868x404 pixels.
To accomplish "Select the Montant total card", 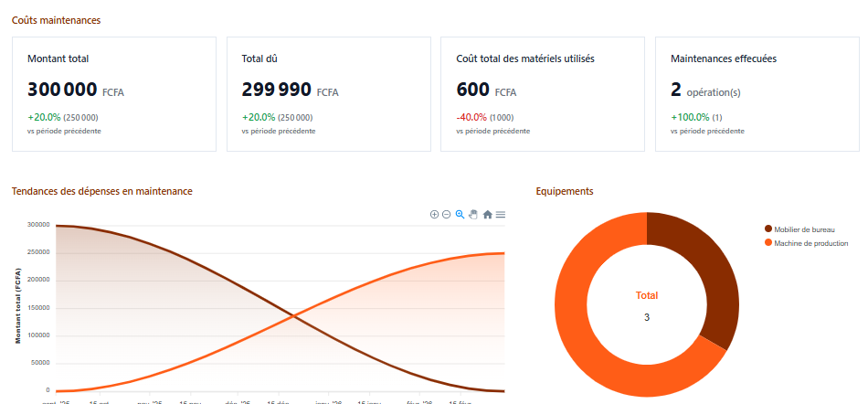I will (x=114, y=94).
